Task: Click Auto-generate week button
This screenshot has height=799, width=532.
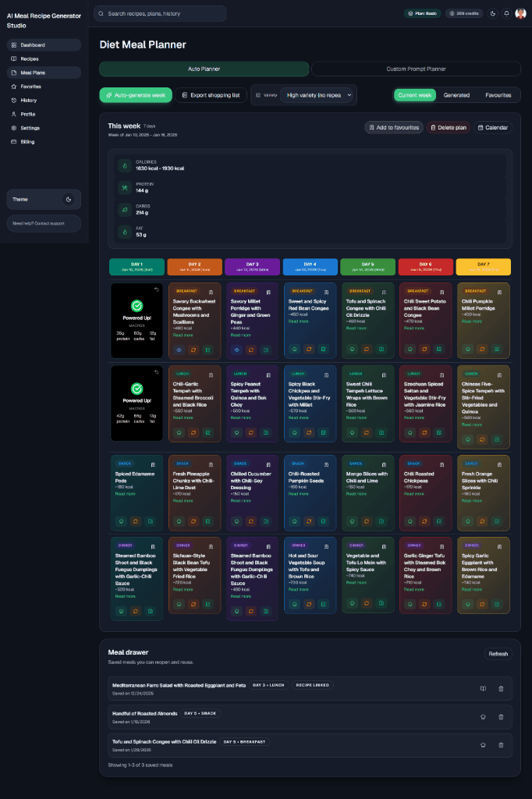Action: (136, 95)
